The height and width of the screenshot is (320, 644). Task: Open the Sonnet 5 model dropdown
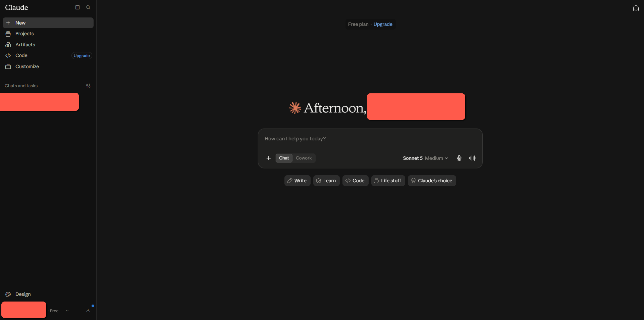pyautogui.click(x=425, y=158)
